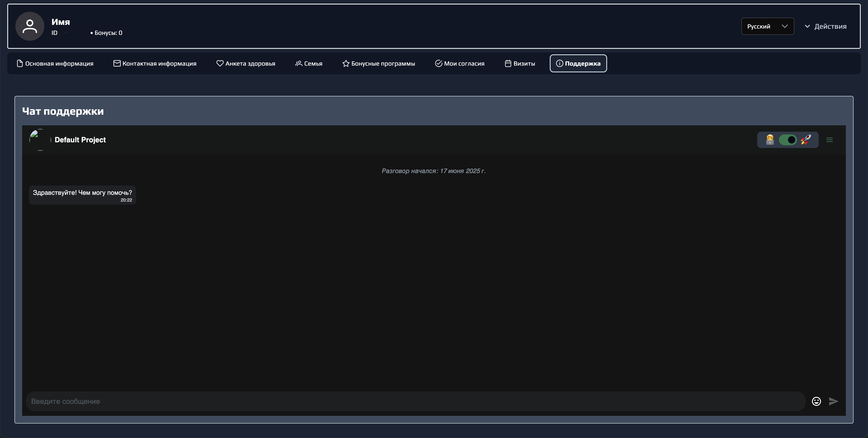
Task: Expand the Действия actions menu
Action: pos(826,26)
